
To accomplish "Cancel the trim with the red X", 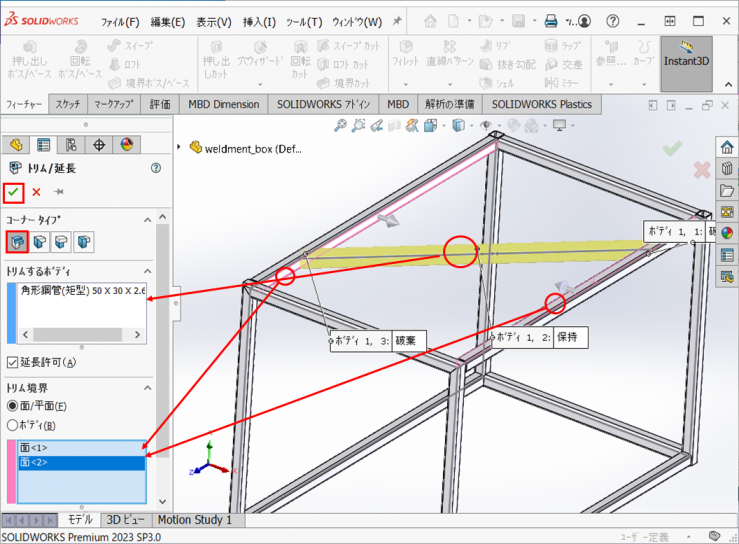I will (x=37, y=192).
